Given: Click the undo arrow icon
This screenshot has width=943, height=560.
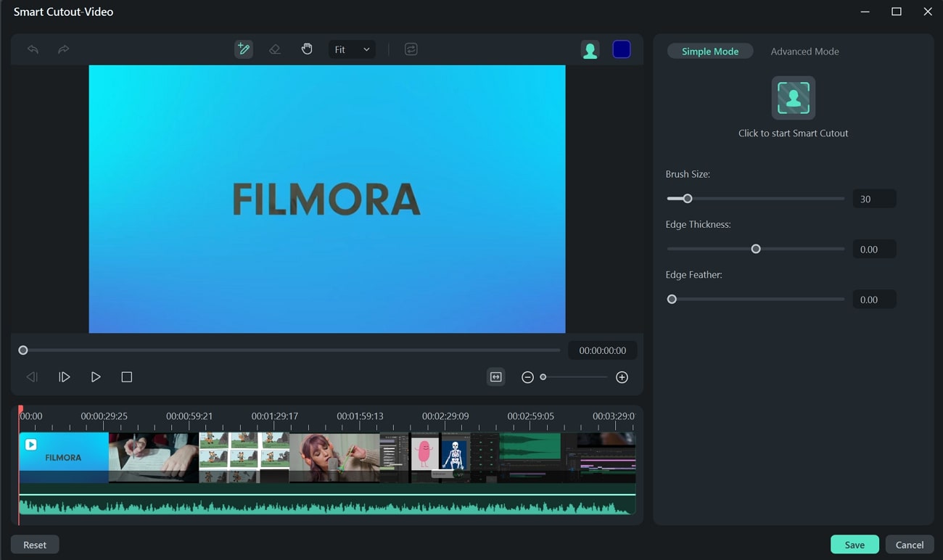Looking at the screenshot, I should coord(33,49).
